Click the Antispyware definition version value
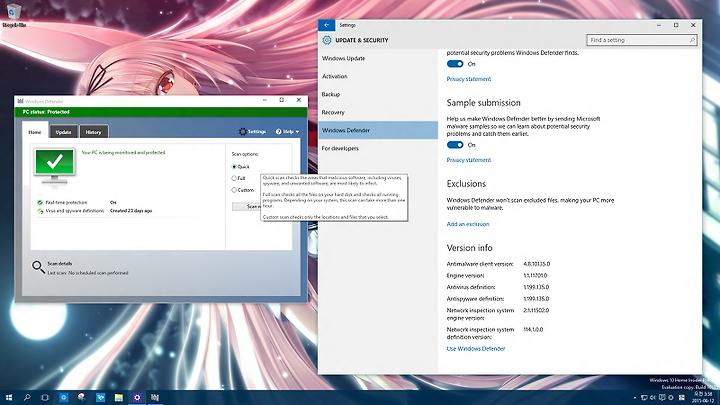720x405 pixels. (x=536, y=298)
